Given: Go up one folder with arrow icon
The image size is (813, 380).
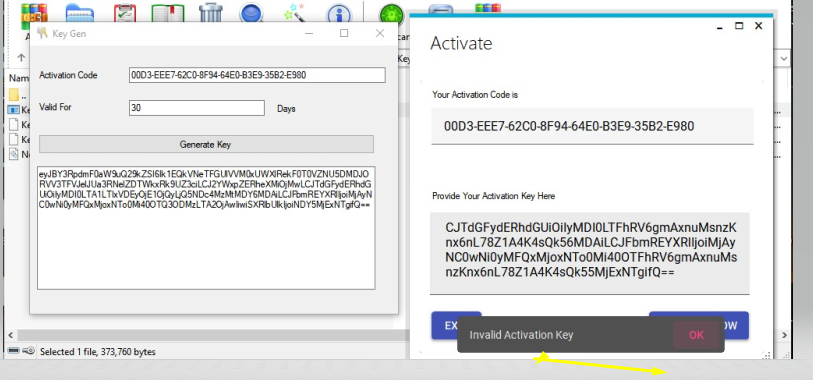Looking at the screenshot, I should (21, 58).
